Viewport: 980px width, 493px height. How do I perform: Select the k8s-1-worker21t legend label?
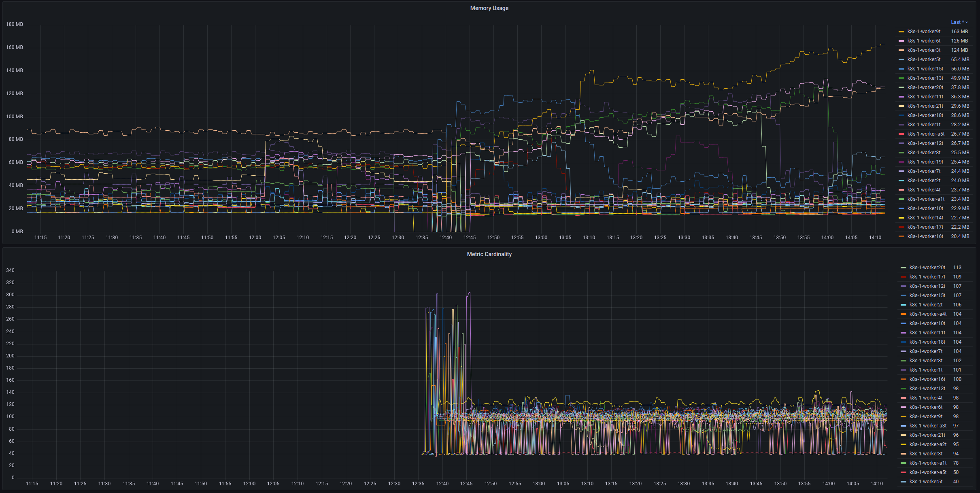[x=925, y=106]
